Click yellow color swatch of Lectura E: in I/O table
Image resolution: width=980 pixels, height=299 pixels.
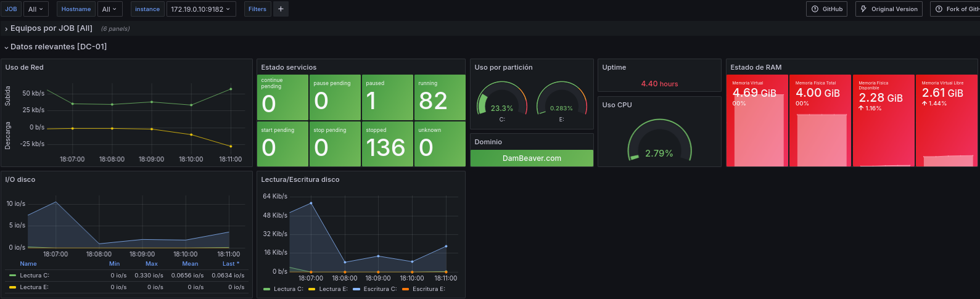click(x=12, y=287)
